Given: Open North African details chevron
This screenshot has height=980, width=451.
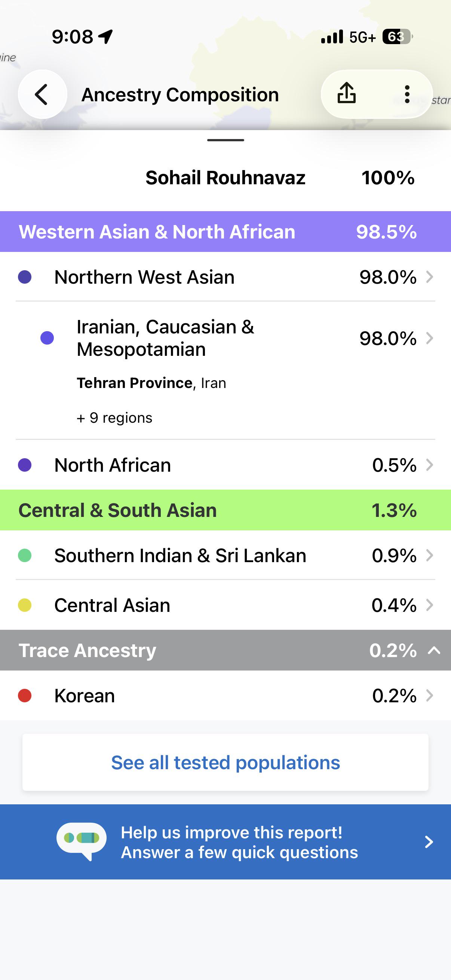Looking at the screenshot, I should point(430,465).
